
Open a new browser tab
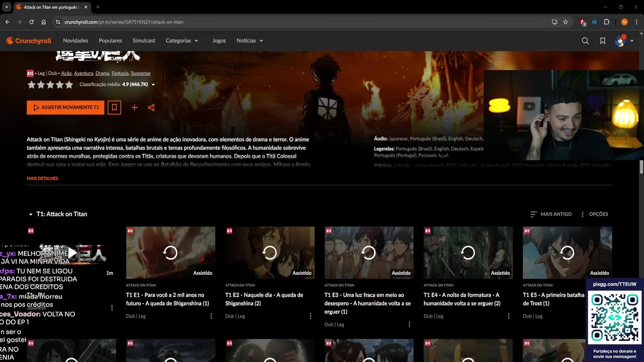coord(98,7)
